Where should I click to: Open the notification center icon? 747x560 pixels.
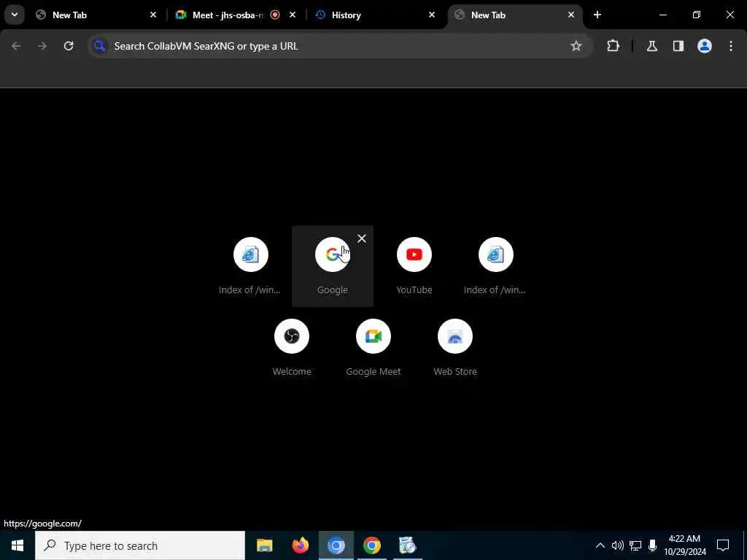coord(723,545)
